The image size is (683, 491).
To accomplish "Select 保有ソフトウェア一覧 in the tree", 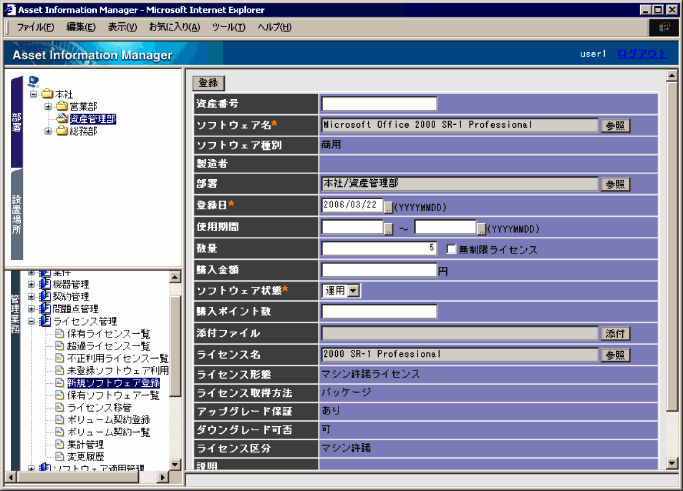I will point(113,395).
